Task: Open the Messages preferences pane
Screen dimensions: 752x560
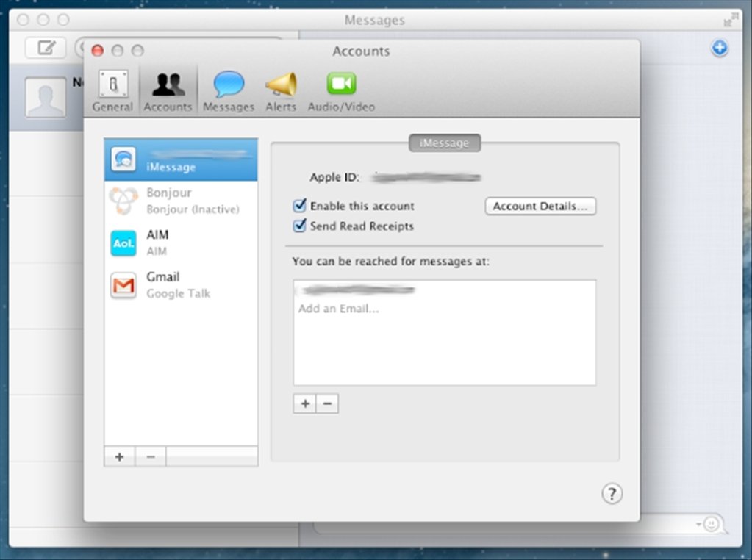Action: [x=229, y=91]
